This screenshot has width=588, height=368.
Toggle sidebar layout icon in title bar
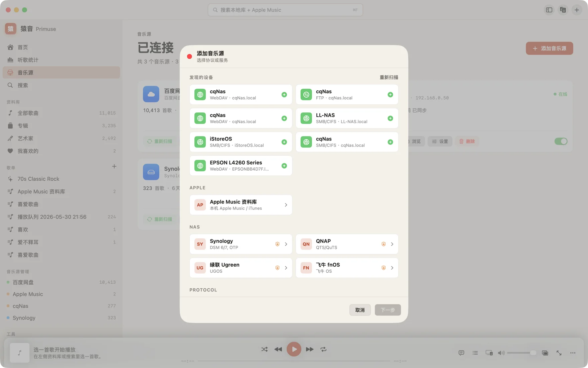pyautogui.click(x=549, y=10)
